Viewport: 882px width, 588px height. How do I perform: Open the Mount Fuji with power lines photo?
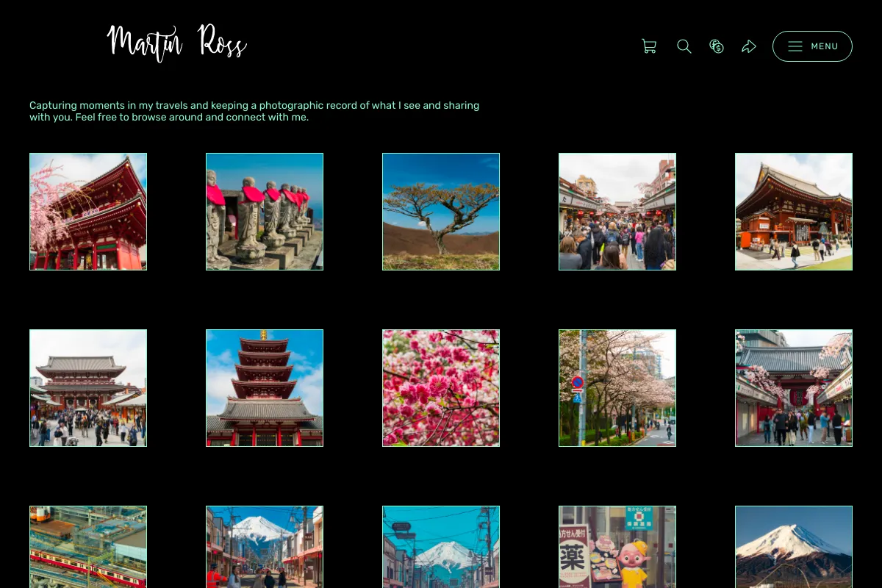pyautogui.click(x=441, y=547)
